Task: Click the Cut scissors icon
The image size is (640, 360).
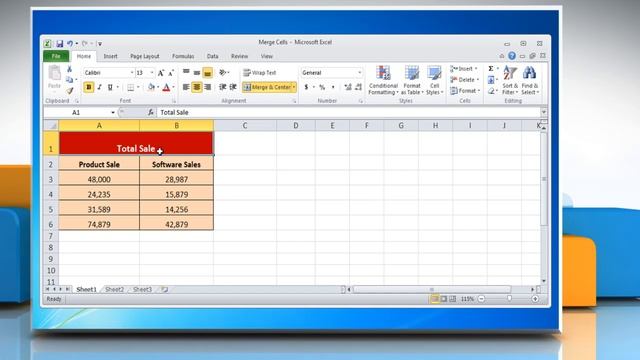Action: click(x=69, y=69)
